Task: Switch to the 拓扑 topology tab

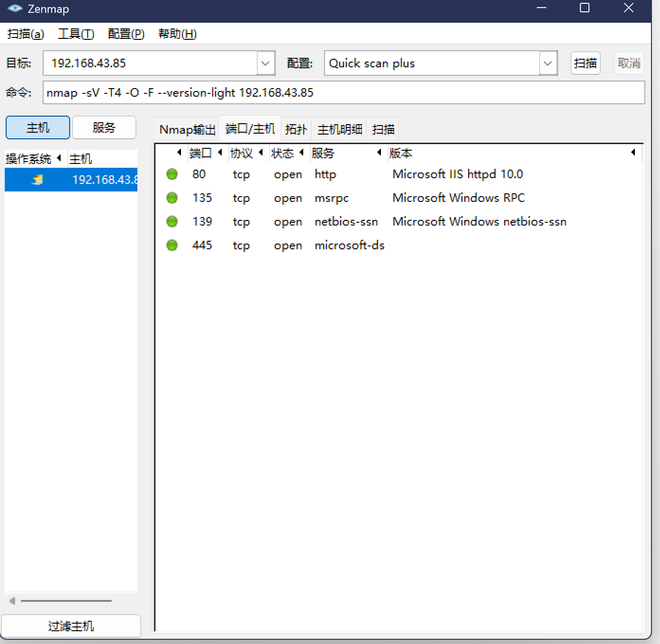Action: coord(296,129)
